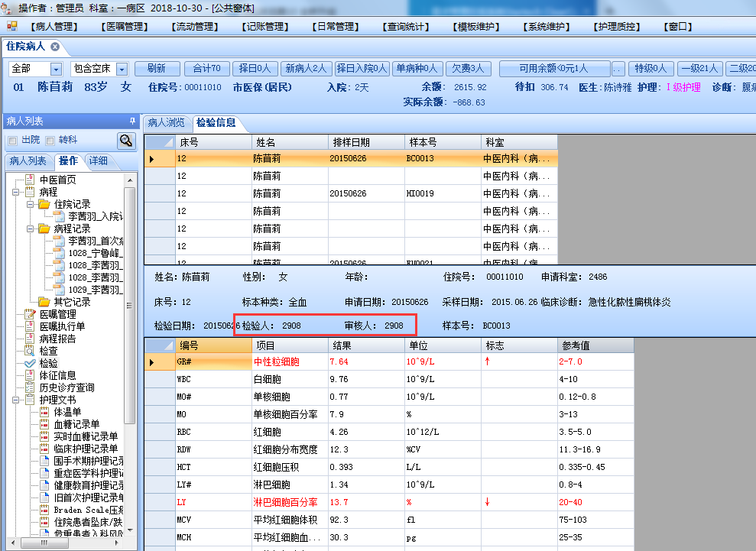This screenshot has width=756, height=551.
Task: Open 李茜羽_入院 document icon
Action: pos(59,216)
